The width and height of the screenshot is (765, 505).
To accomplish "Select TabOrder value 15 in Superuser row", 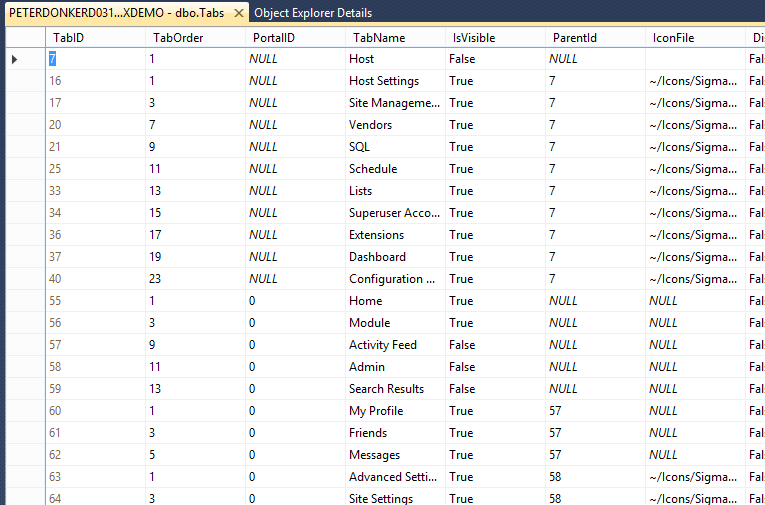I will point(195,213).
